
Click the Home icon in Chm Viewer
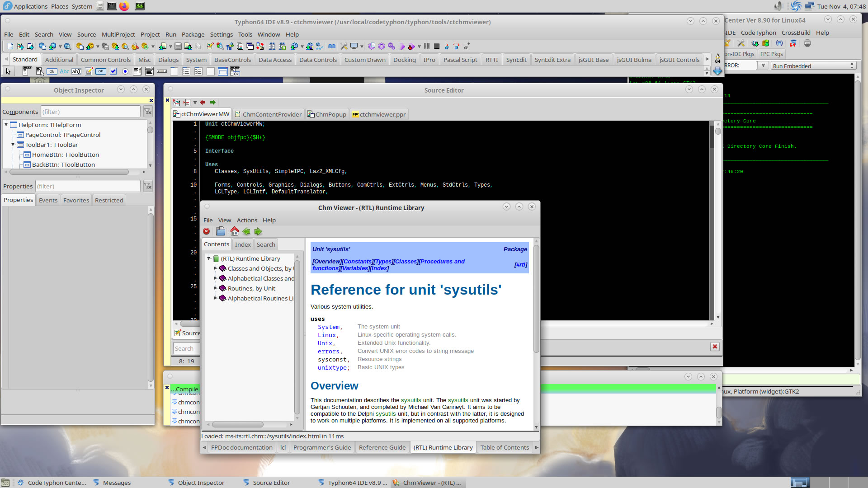(234, 231)
